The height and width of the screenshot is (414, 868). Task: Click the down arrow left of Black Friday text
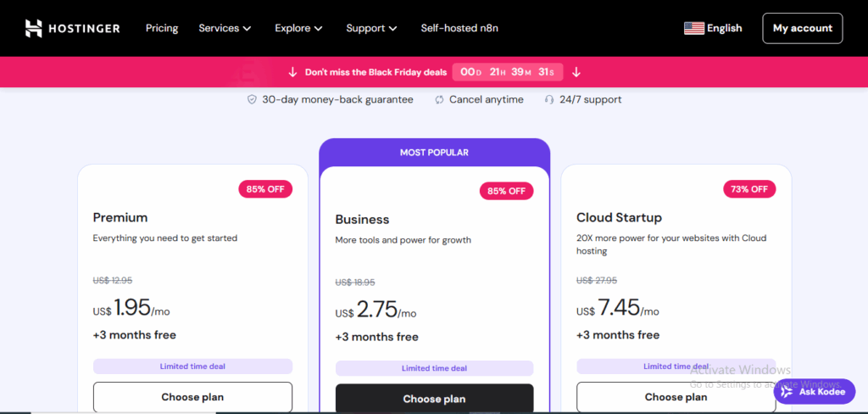pos(292,72)
